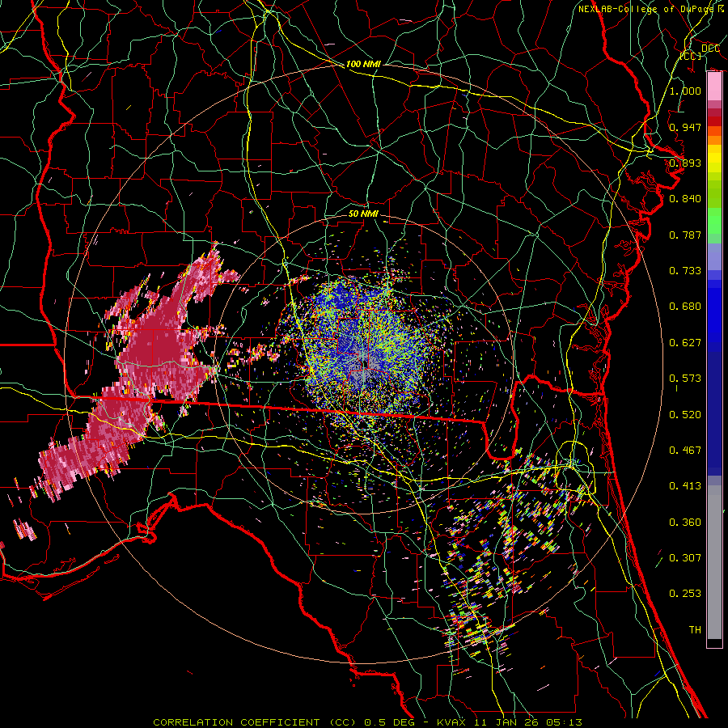Click "CORRELATION COEFFICIENT (CC)" in the caption
728x728 pixels.
pos(255,722)
